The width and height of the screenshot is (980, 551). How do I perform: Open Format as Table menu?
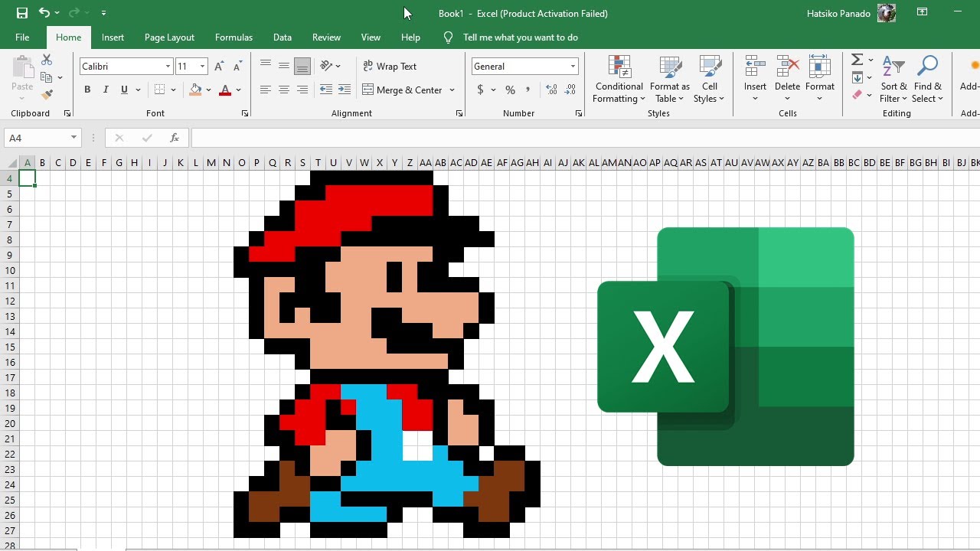click(x=670, y=79)
